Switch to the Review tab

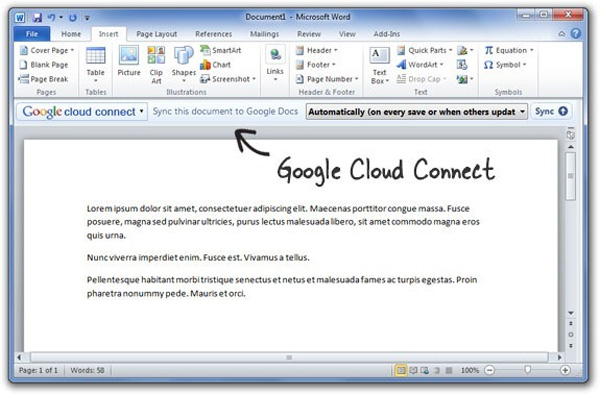coord(309,34)
